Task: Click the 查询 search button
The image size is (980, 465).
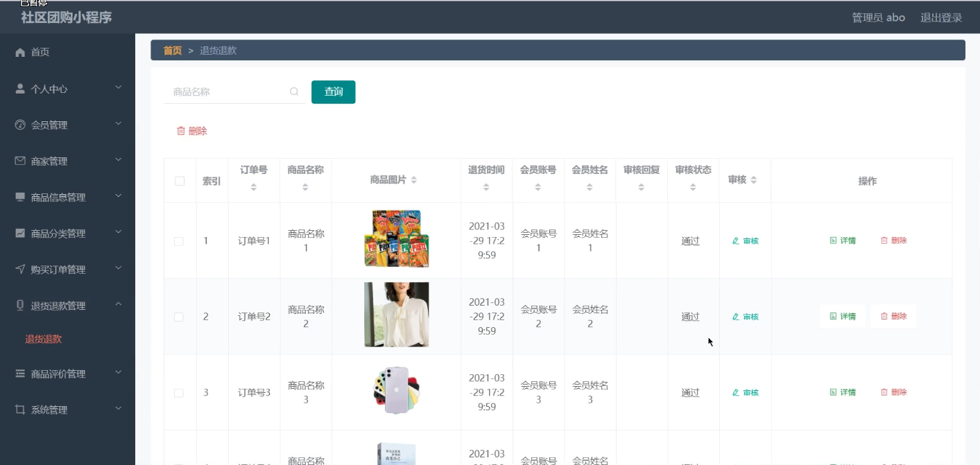Action: [334, 92]
